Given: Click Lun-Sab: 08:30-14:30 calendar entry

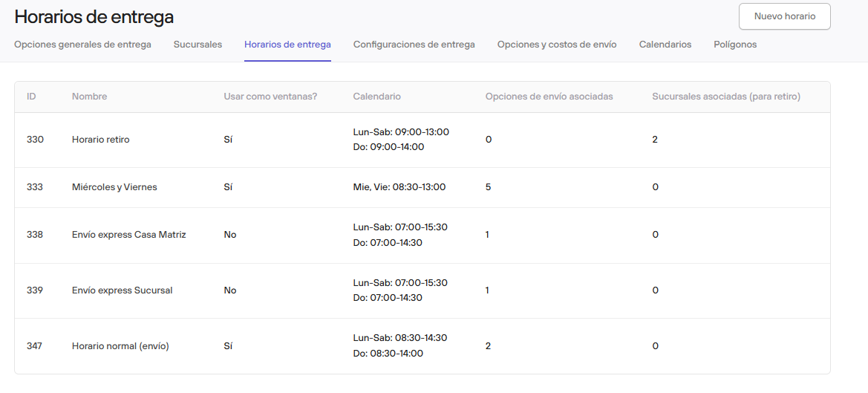Looking at the screenshot, I should 400,337.
